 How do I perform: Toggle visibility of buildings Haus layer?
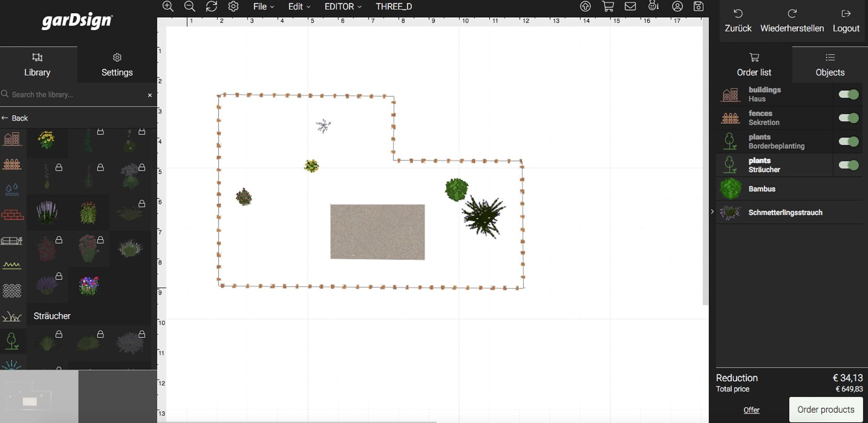(849, 94)
